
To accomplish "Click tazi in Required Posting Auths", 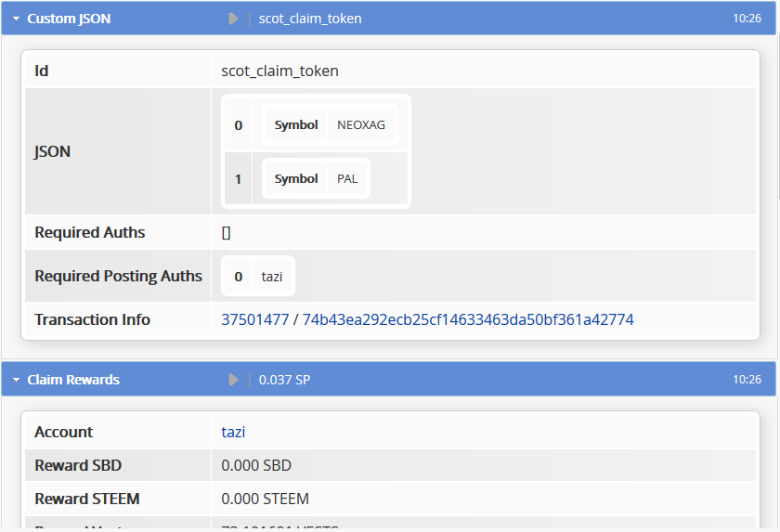I will coord(272,276).
